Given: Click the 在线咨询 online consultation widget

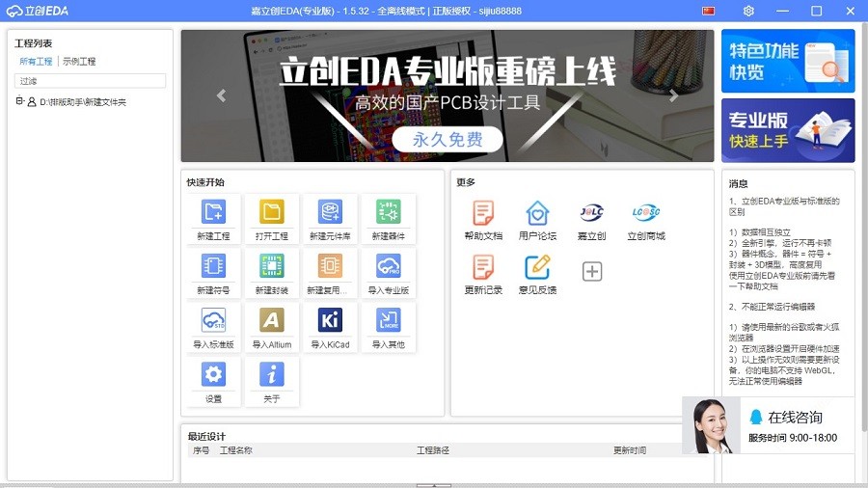Looking at the screenshot, I should point(768,425).
